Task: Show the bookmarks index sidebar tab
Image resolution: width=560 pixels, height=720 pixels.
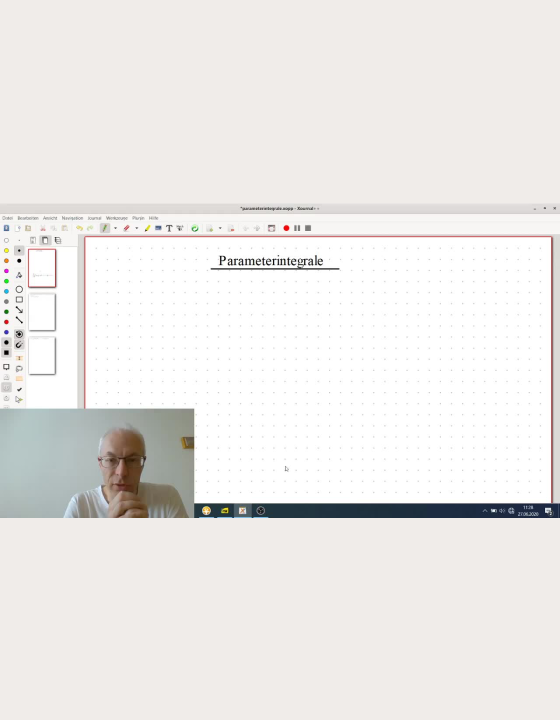Action: click(x=33, y=240)
